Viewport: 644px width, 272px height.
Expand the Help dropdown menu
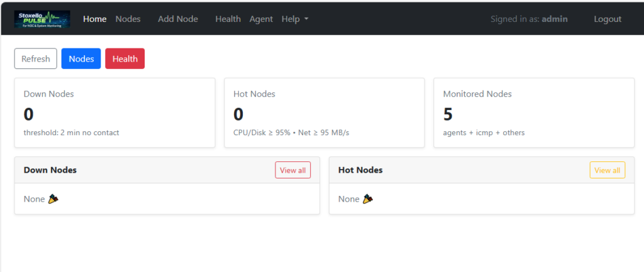click(x=295, y=19)
